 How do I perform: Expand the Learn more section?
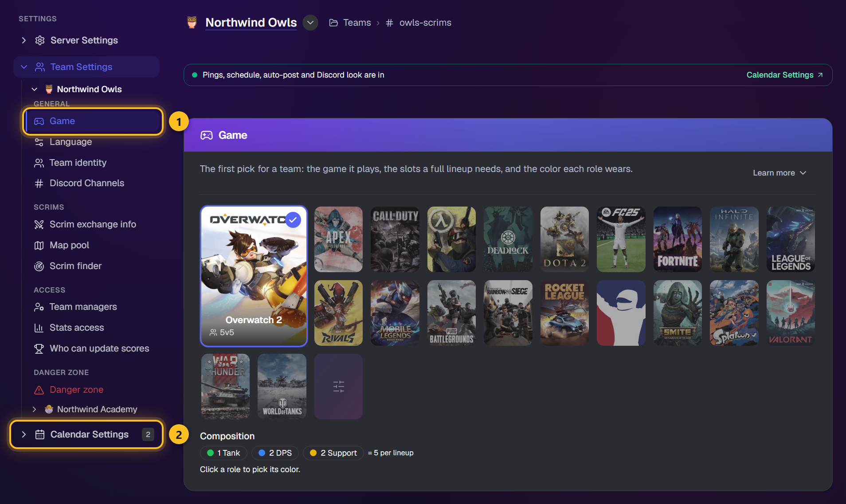[x=779, y=173]
